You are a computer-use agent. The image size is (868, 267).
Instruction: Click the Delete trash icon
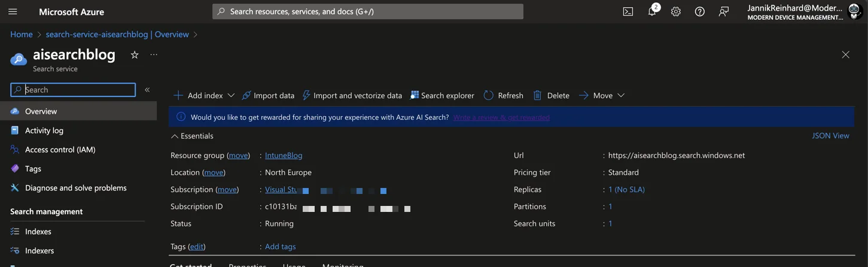[537, 95]
